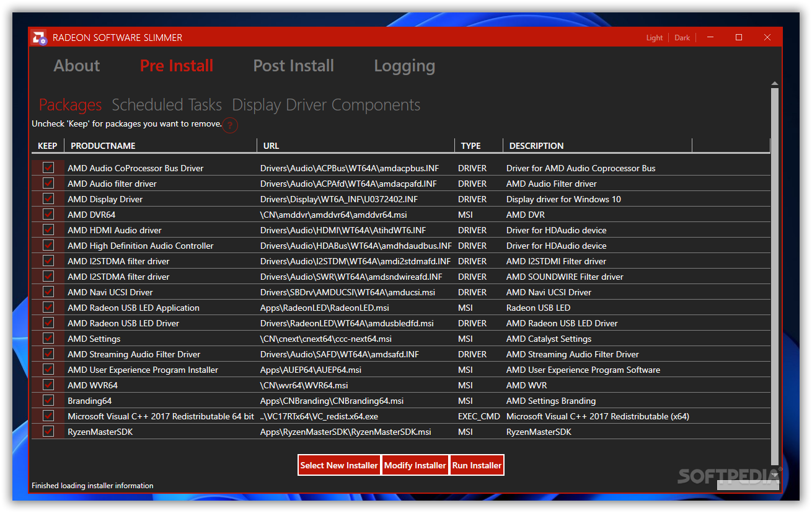Select 'AMD User Experience Program Software' description
This screenshot has width=812, height=513.
tap(583, 370)
